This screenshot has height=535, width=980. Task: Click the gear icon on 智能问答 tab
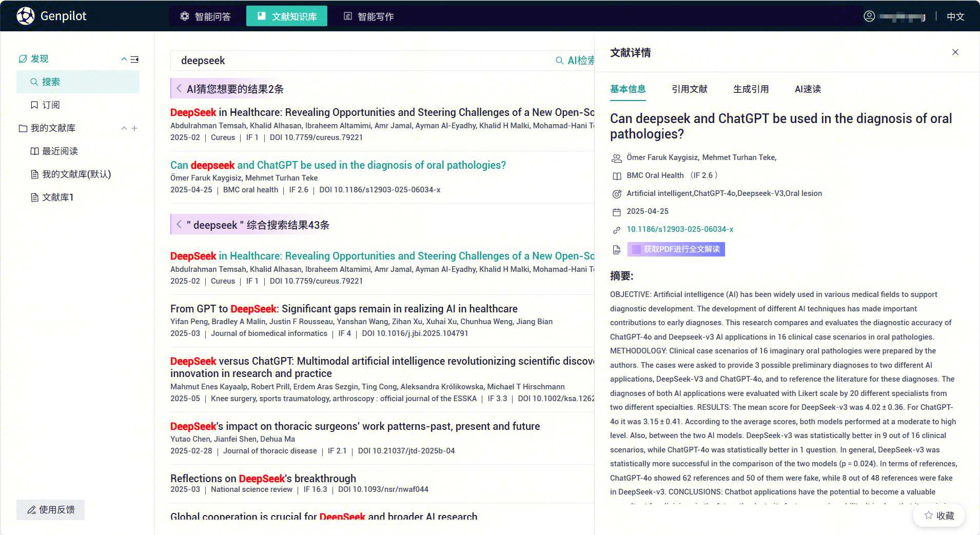tap(185, 16)
